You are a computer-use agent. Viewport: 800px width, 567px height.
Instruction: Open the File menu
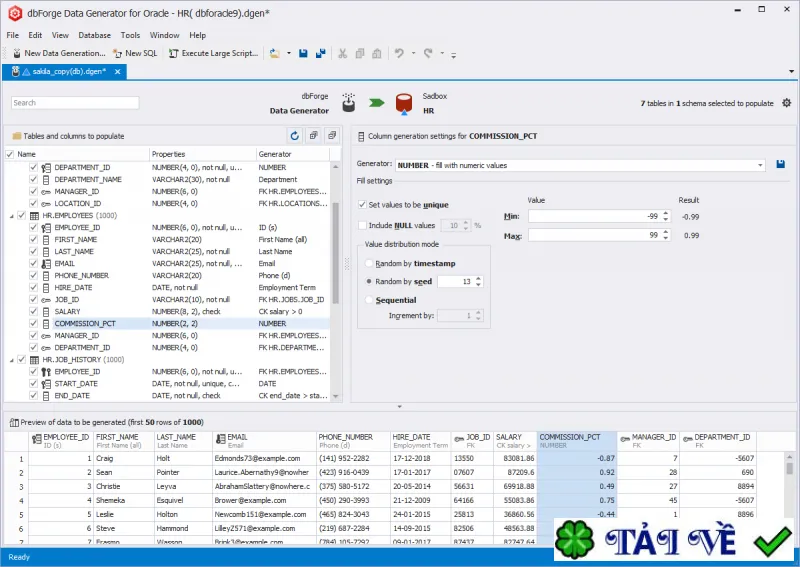click(13, 35)
